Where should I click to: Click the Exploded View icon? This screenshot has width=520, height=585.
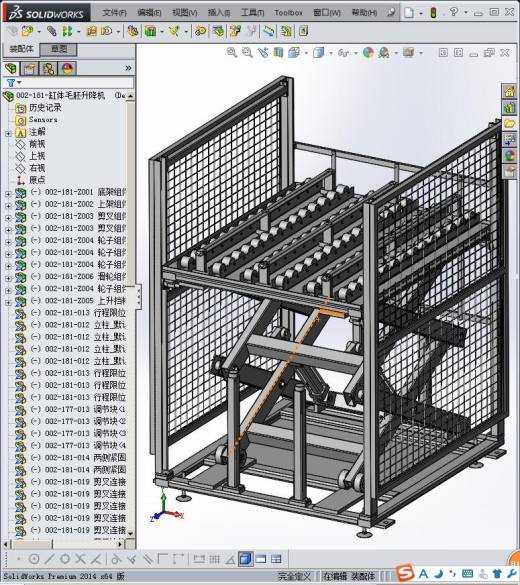[235, 31]
